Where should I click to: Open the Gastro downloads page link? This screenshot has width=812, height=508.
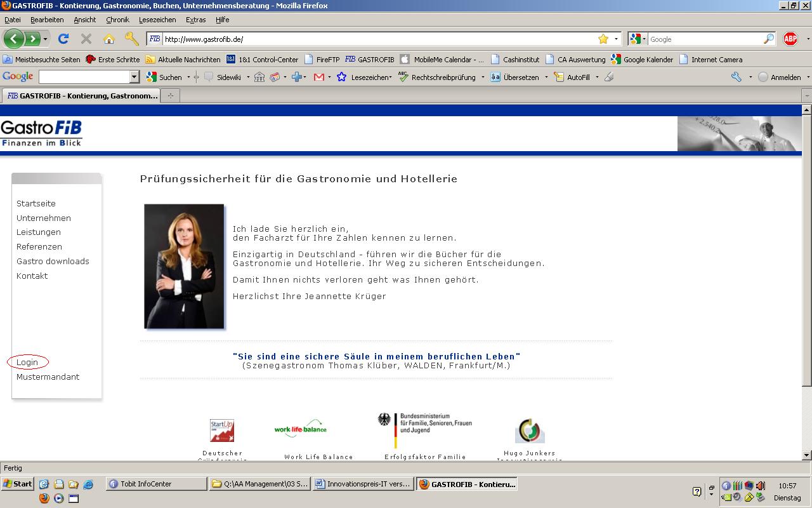(x=53, y=261)
